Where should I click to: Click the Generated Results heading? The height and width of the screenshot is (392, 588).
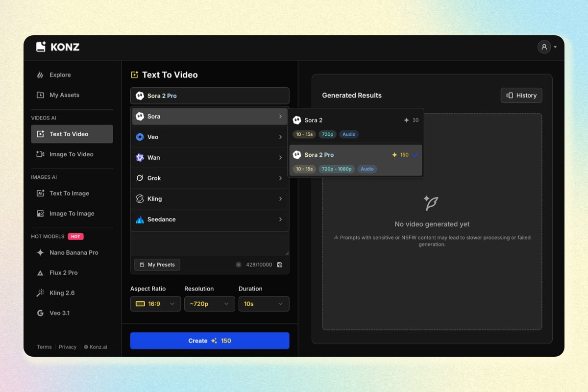pos(352,96)
